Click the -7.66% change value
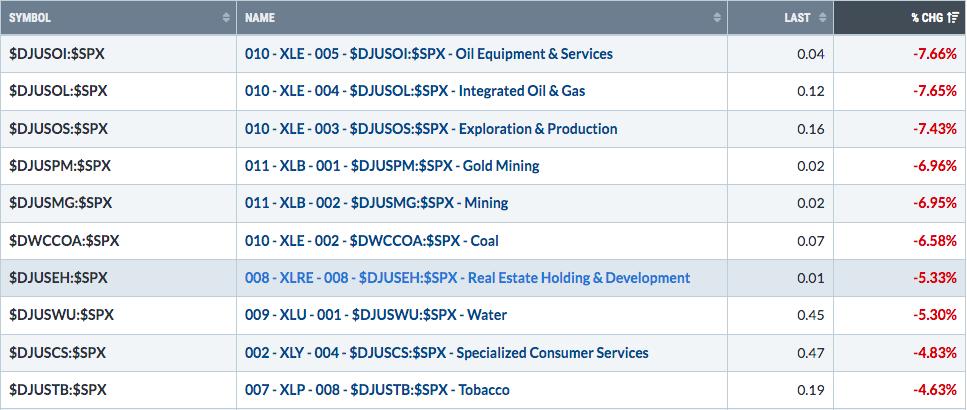This screenshot has width=967, height=410. click(x=934, y=54)
